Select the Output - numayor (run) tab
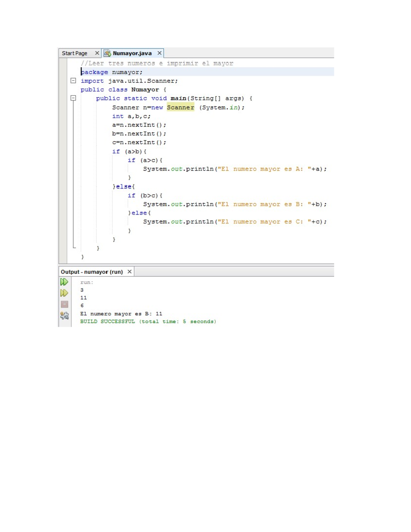This screenshot has width=411, height=532. tap(92, 272)
